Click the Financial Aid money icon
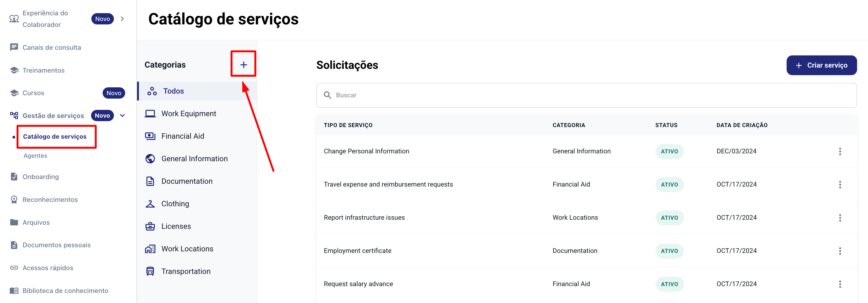The height and width of the screenshot is (303, 868). [x=150, y=136]
